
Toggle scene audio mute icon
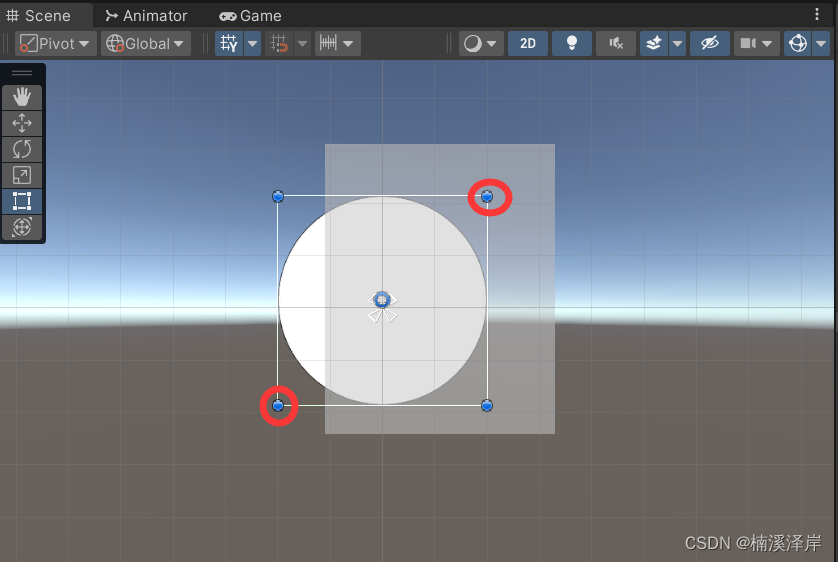pos(616,43)
